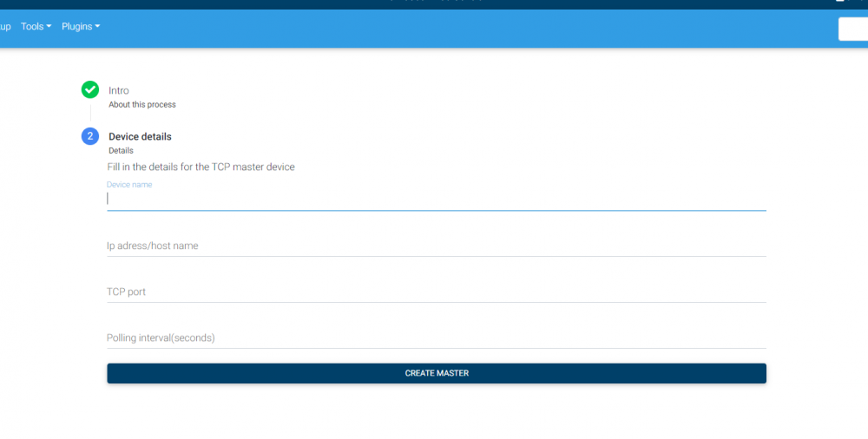This screenshot has width=868, height=439.
Task: Click the Polling interval(seconds) field
Action: [436, 337]
